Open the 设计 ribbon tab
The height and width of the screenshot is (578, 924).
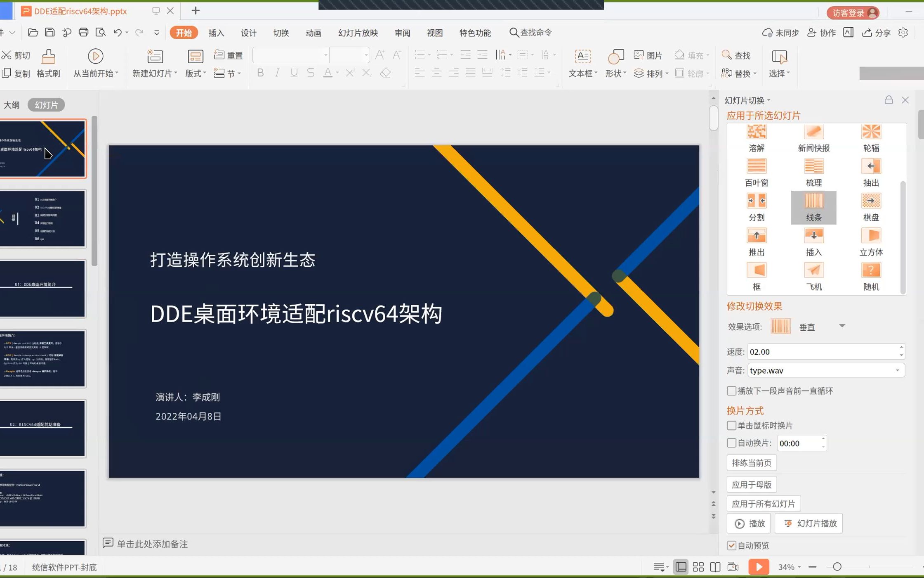tap(249, 33)
